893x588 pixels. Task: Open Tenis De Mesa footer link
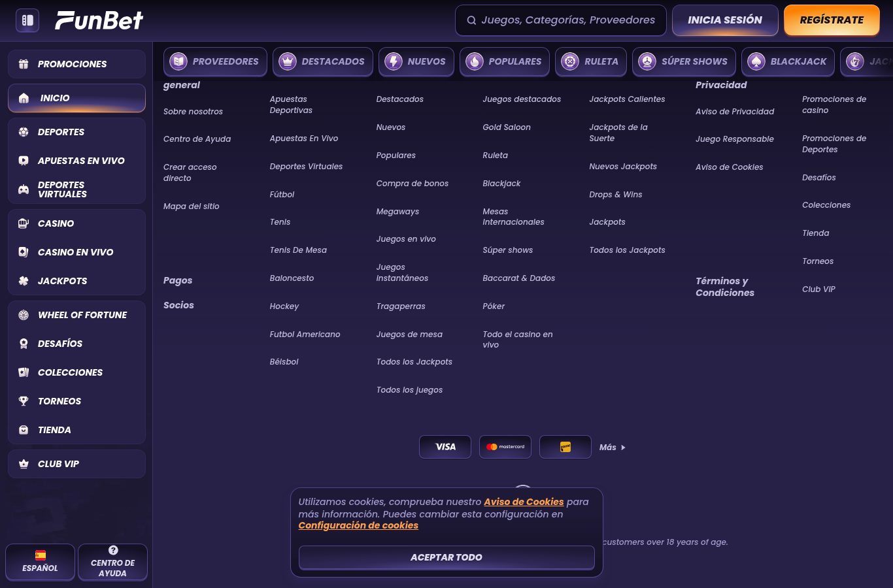click(x=298, y=250)
